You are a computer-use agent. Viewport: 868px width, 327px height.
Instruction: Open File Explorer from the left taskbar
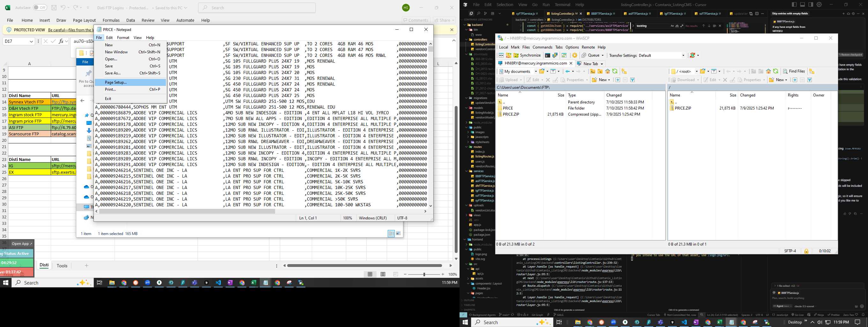coord(112,283)
